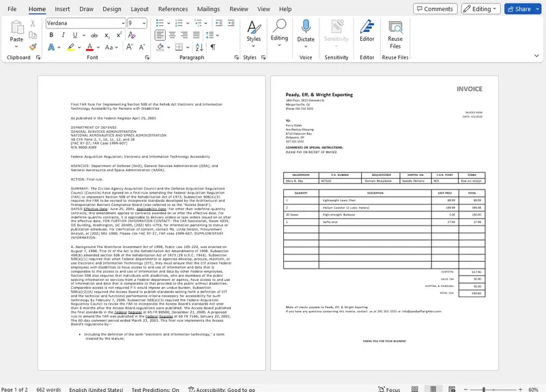Toggle Align Right
Screen dimensions: 546x392
coord(184,35)
